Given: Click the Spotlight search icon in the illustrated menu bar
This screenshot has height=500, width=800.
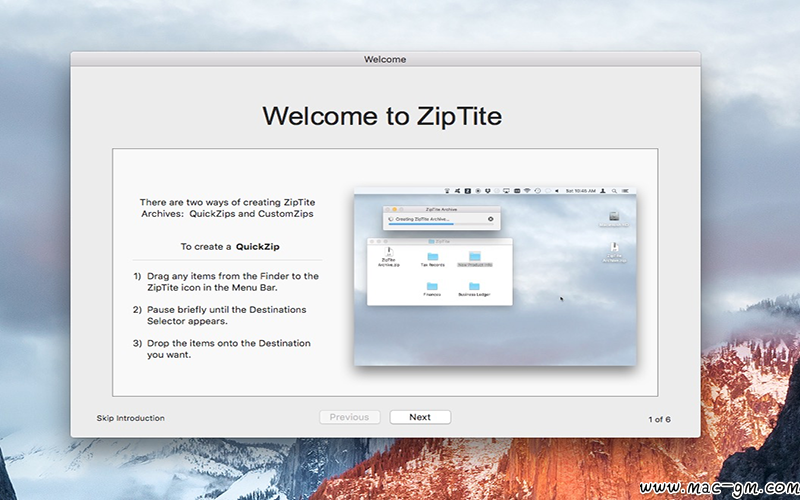Looking at the screenshot, I should 614,191.
